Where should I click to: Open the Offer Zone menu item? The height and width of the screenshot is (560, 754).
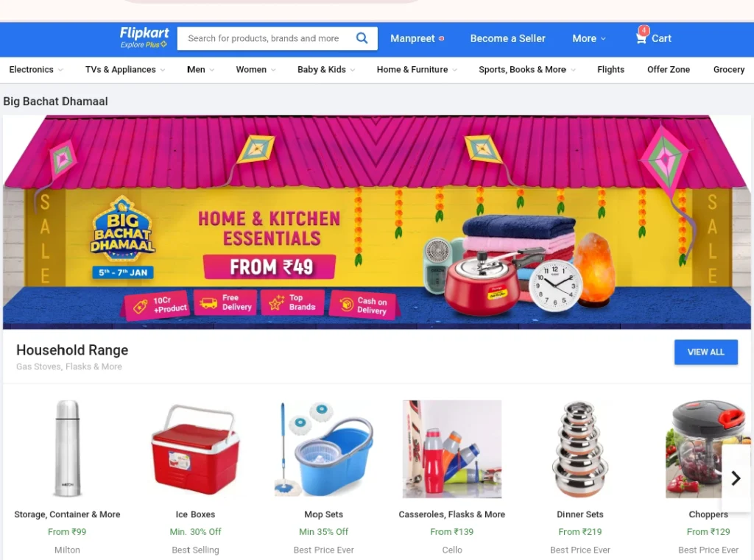(x=669, y=70)
